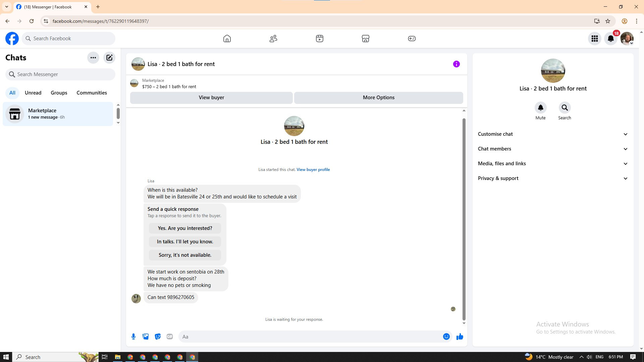Expand the Customise chat section
This screenshot has width=644, height=362.
click(x=553, y=134)
